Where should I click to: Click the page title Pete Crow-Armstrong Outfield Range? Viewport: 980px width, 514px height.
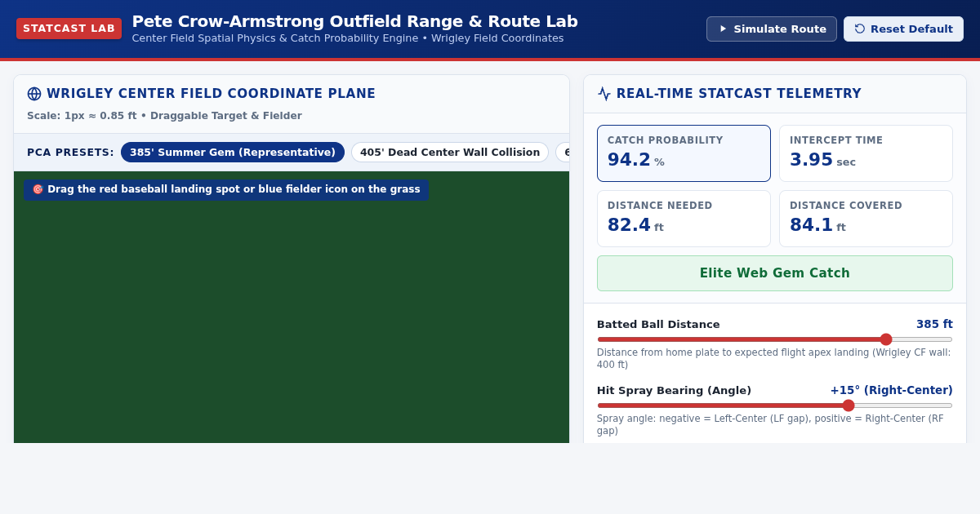coord(354,21)
